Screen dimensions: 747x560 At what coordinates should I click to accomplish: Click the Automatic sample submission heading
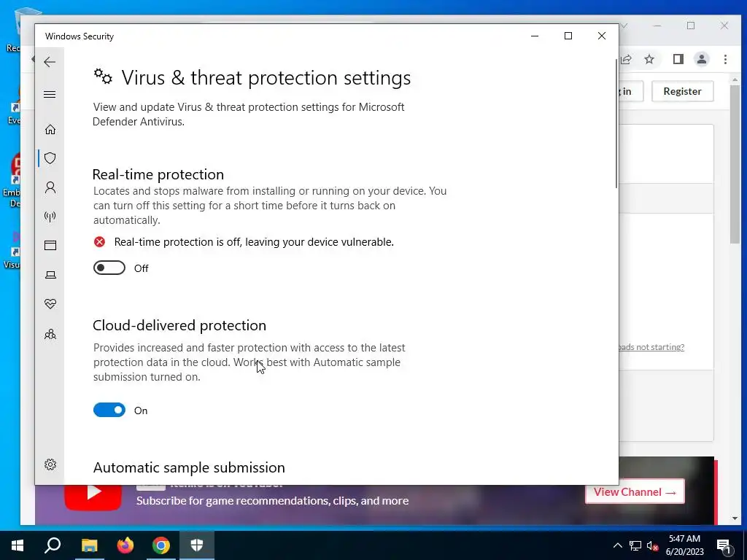(189, 467)
